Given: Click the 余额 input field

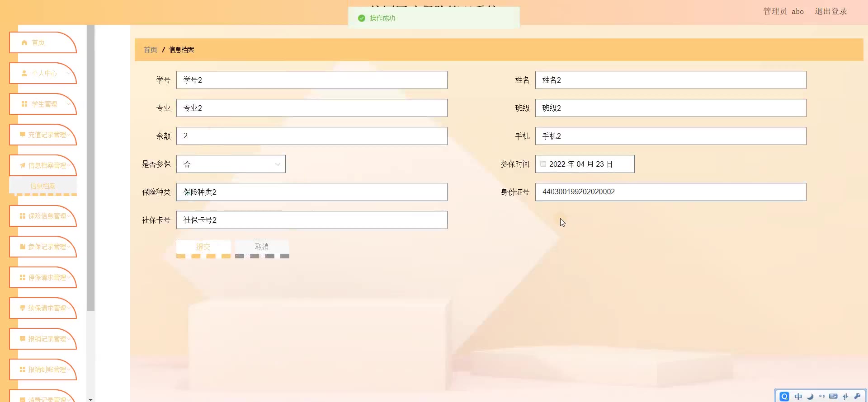Looking at the screenshot, I should [312, 136].
